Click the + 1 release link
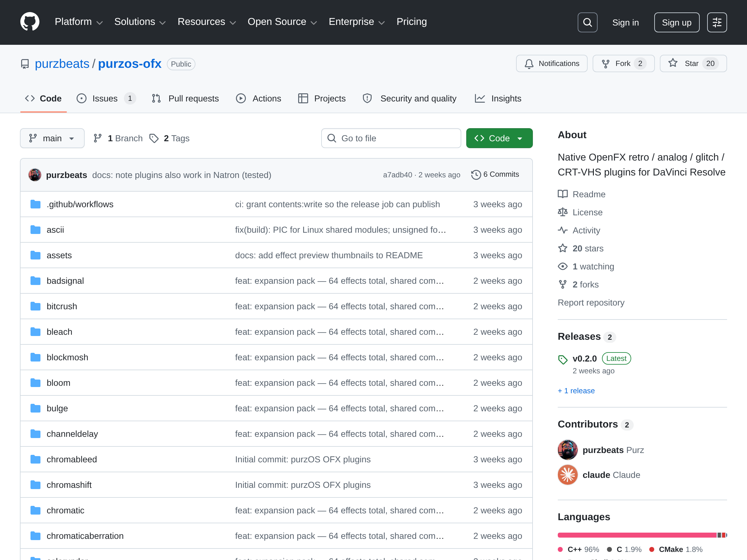 [x=576, y=390]
